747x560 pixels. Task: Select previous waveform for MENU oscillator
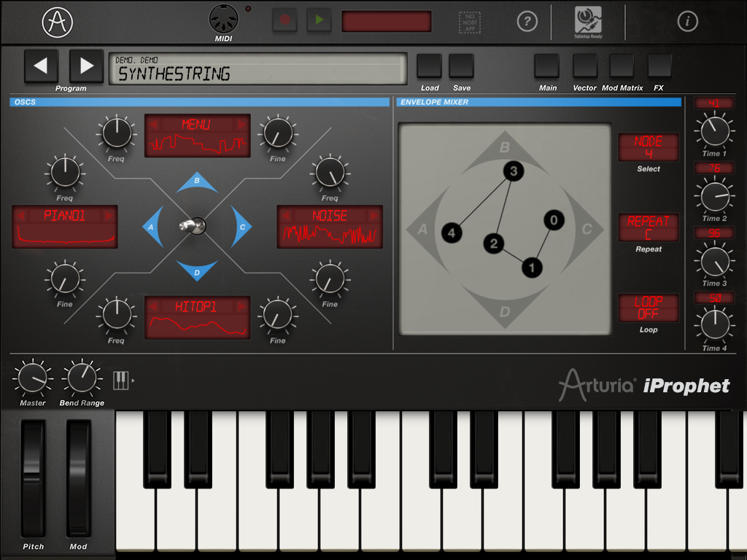[x=153, y=125]
